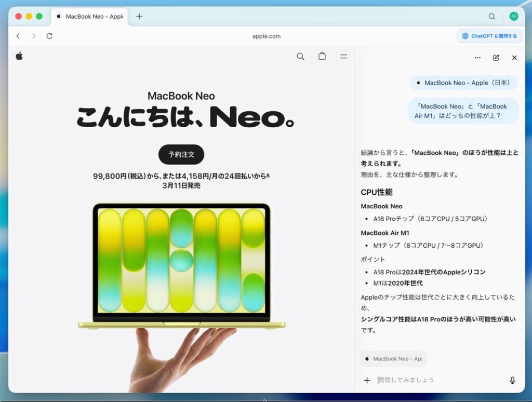Open a new tab with plus icon

[139, 16]
